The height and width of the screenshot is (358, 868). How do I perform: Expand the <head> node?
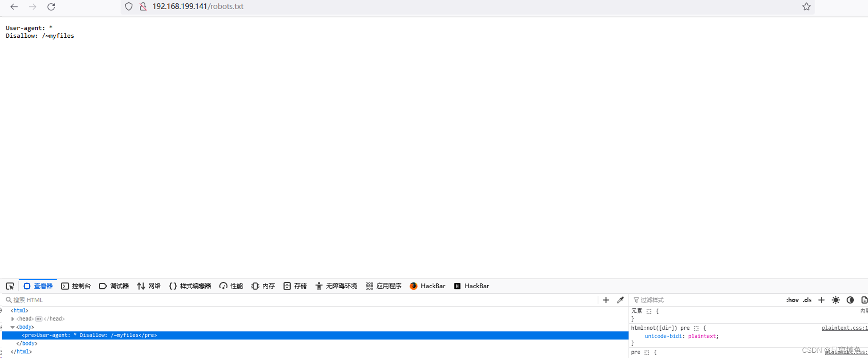tap(13, 319)
